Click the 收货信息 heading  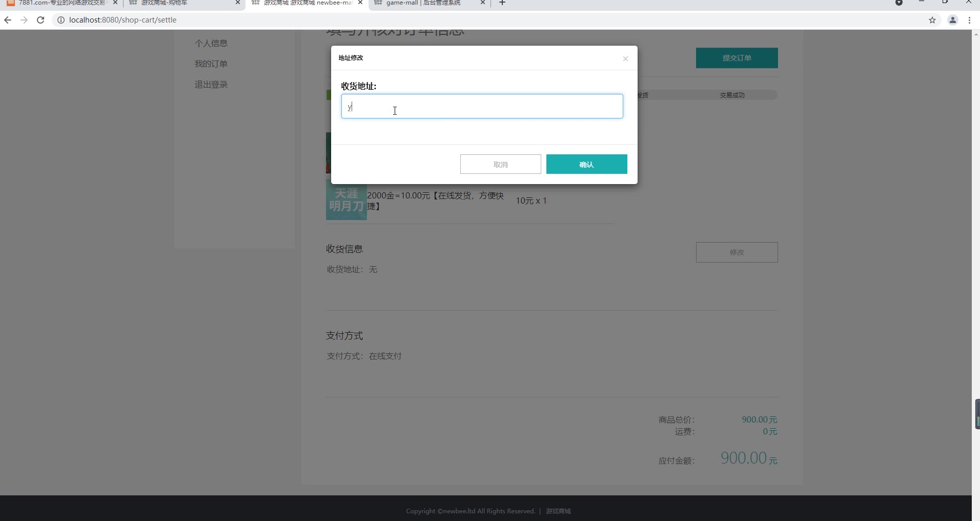344,249
